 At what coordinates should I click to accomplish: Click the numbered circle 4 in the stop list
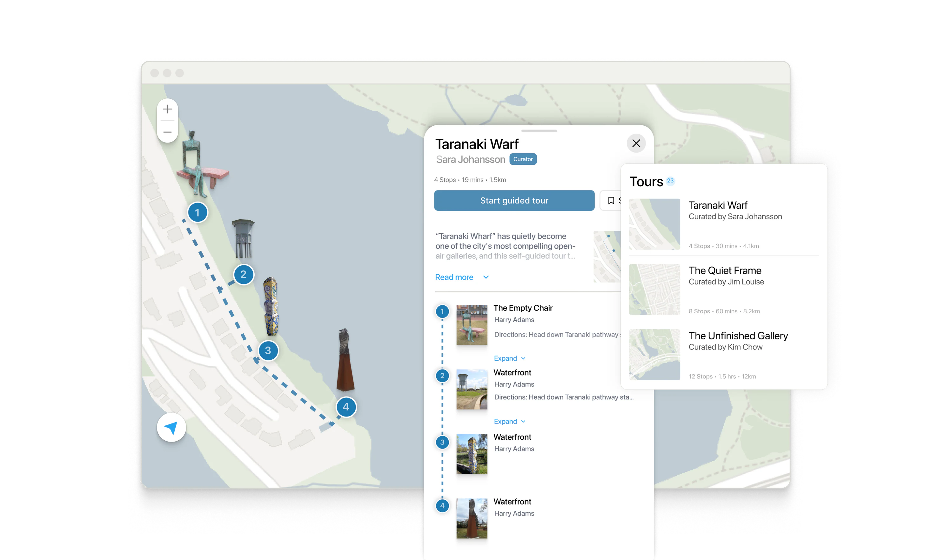pyautogui.click(x=442, y=506)
